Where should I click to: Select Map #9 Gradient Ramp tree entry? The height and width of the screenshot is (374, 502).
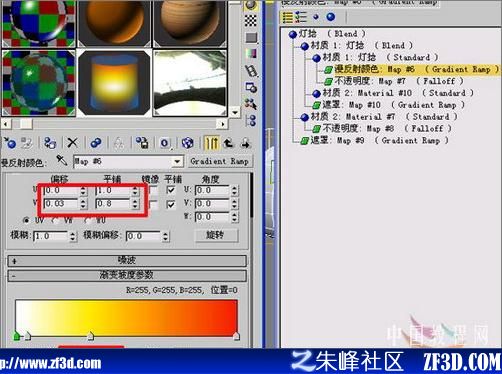coord(374,140)
